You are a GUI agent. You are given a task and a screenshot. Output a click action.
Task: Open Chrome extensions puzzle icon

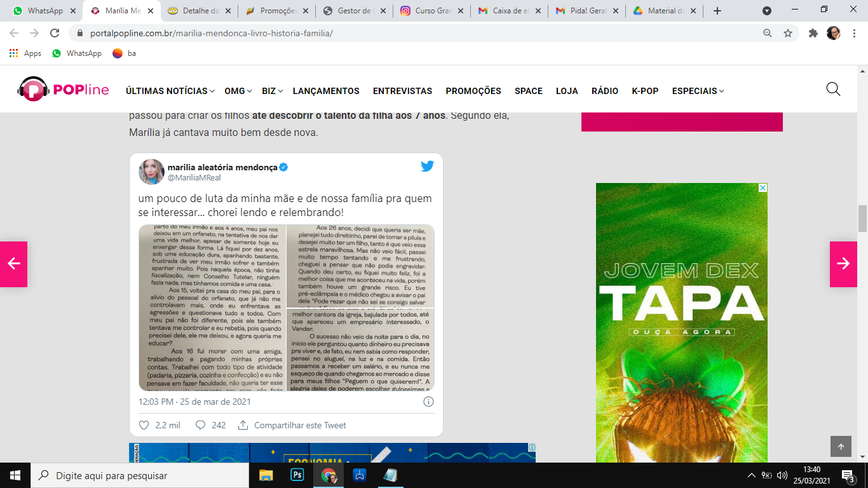coord(813,33)
